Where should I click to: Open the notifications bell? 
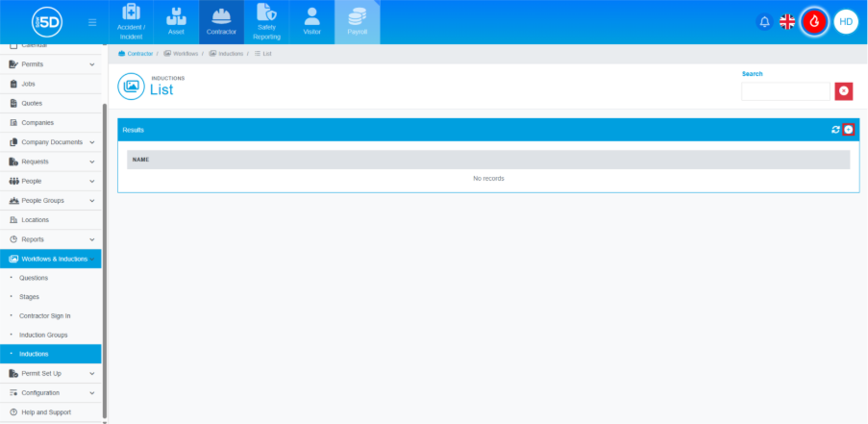tap(765, 22)
